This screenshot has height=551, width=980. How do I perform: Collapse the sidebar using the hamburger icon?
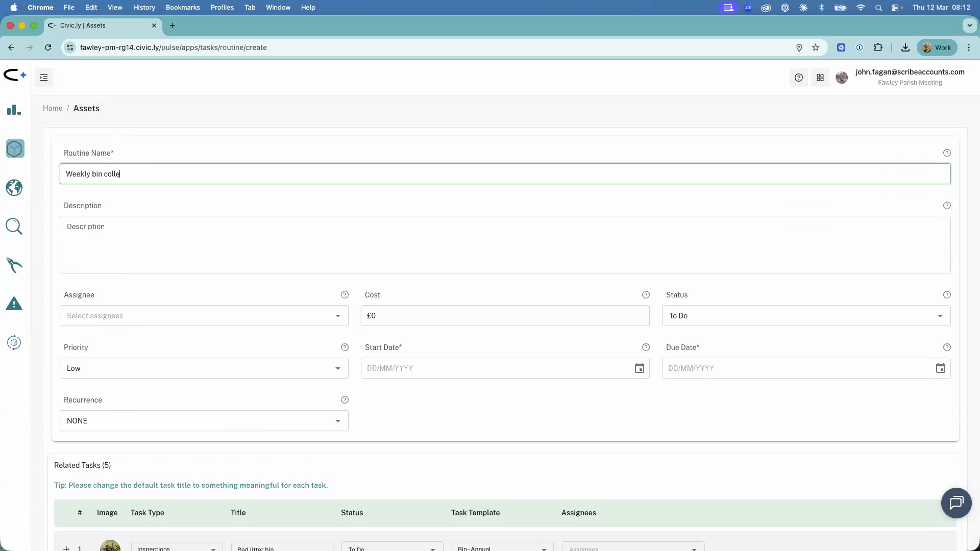[43, 78]
